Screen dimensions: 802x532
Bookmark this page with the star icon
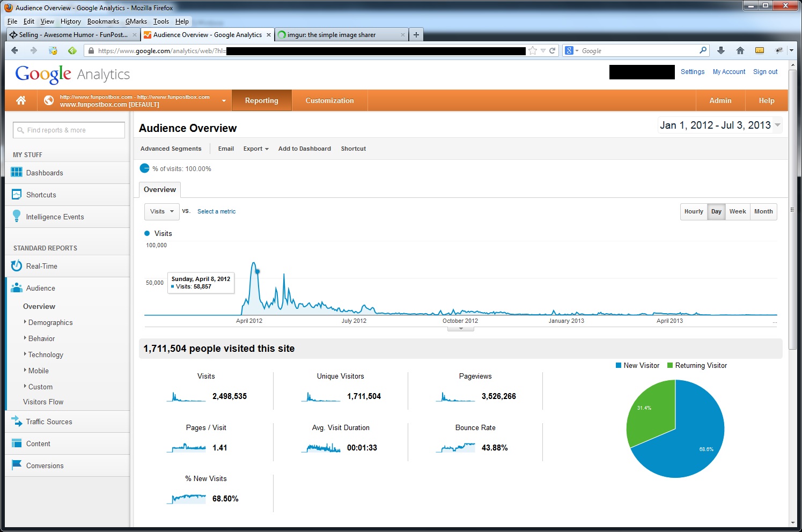pos(533,50)
